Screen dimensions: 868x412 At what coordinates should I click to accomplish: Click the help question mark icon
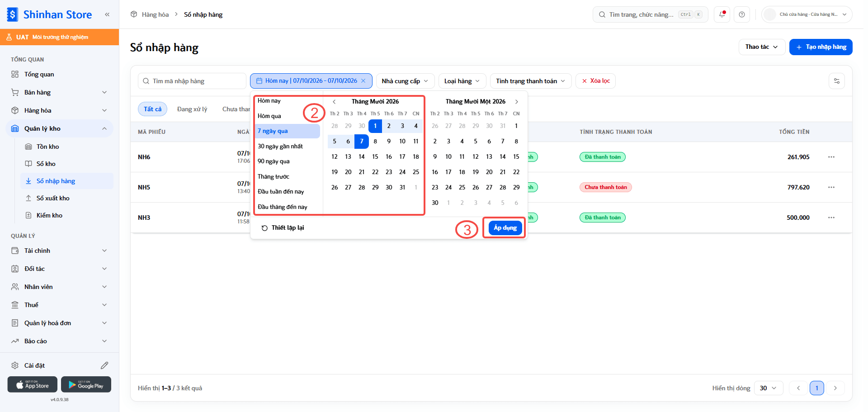click(742, 14)
